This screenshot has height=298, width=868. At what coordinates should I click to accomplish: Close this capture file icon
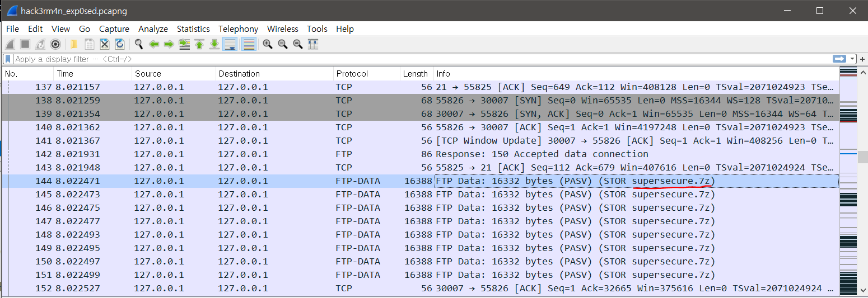click(x=104, y=44)
